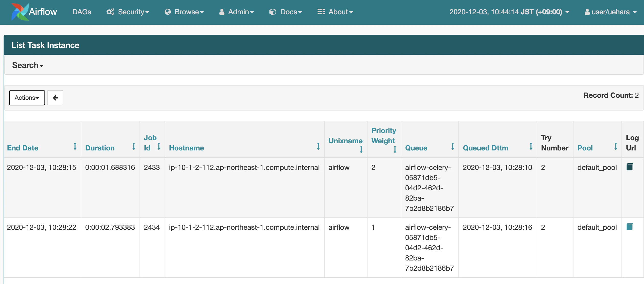Click the List Task Instance title
This screenshot has width=644, height=284.
coord(45,45)
